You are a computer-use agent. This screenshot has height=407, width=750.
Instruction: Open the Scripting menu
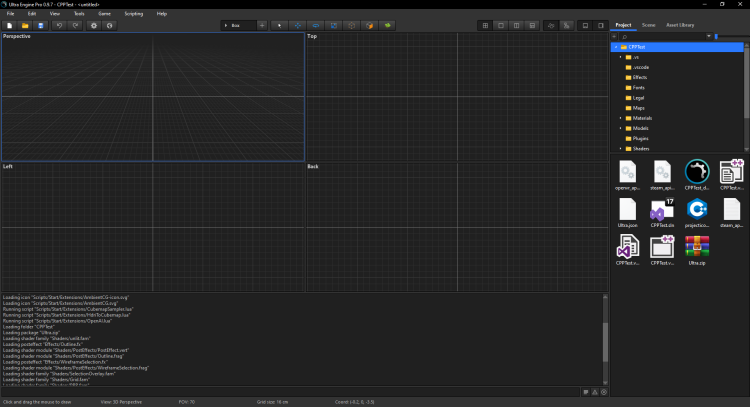133,13
